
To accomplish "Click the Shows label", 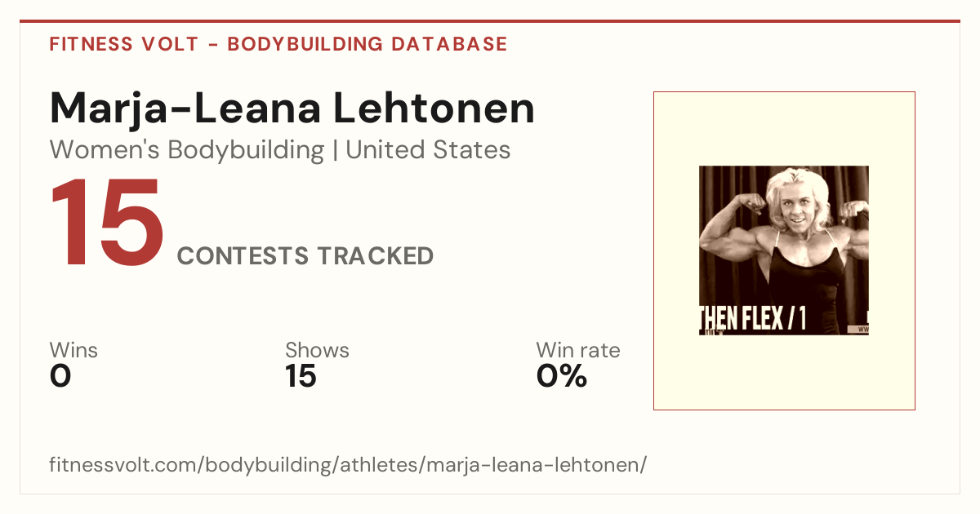I will click(317, 351).
